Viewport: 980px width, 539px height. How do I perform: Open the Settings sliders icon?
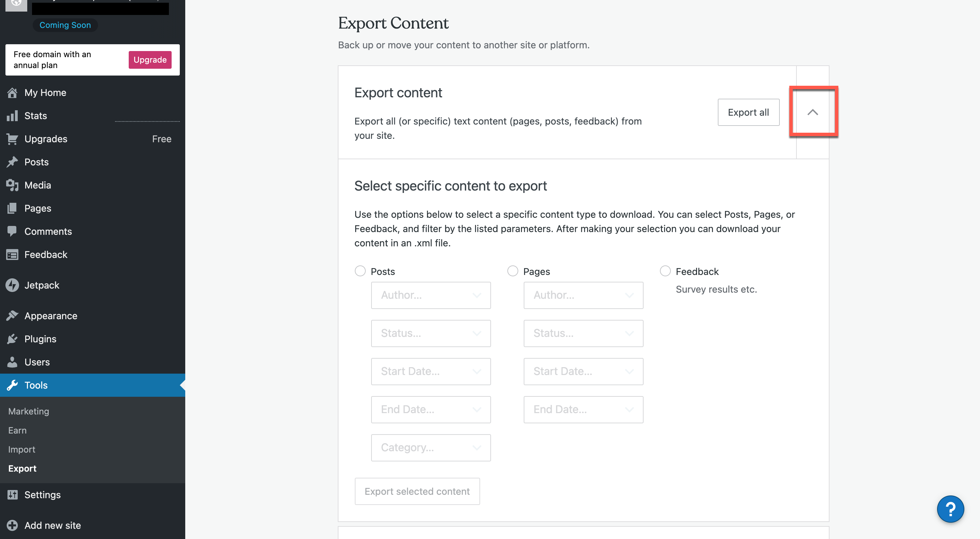pos(12,495)
